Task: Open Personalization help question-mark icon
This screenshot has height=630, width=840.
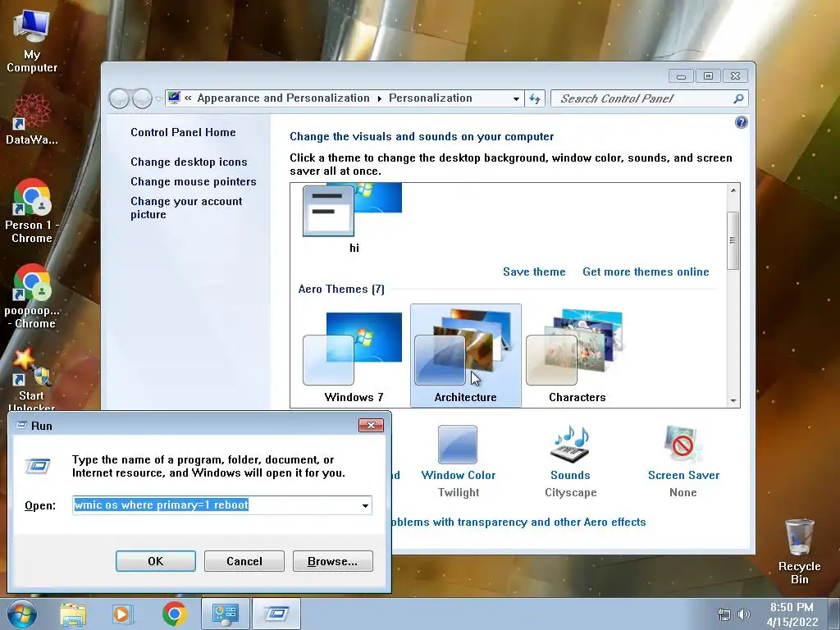Action: [741, 123]
